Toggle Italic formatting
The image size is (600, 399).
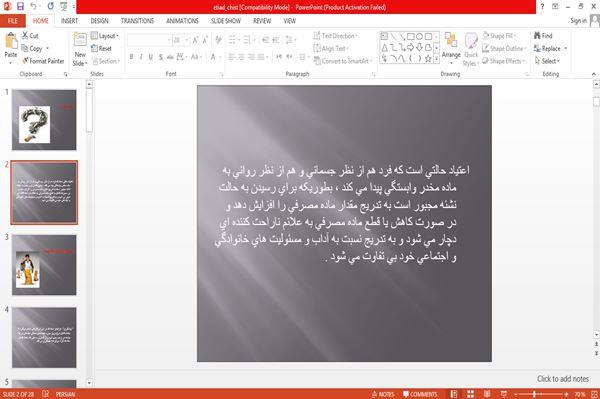[141, 57]
